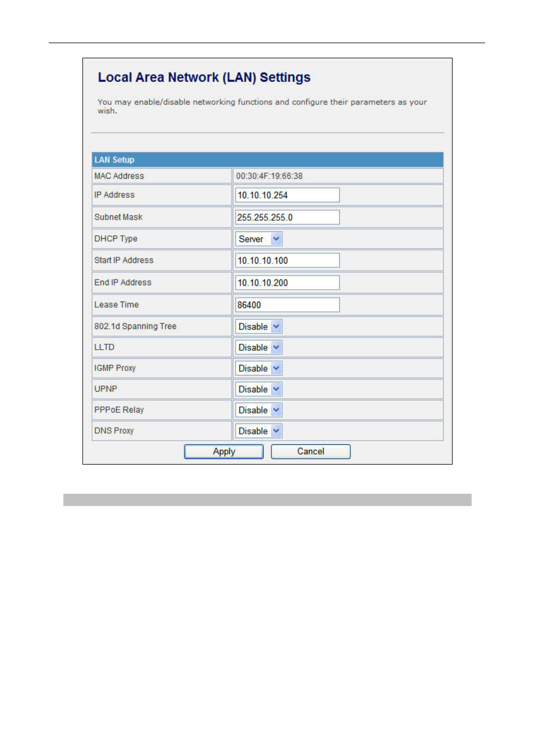Click the Lease Time label

point(116,305)
